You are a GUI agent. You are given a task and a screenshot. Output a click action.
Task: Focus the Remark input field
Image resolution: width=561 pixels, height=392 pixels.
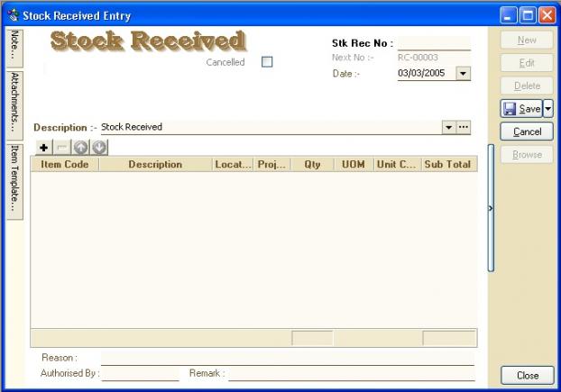pyautogui.click(x=352, y=373)
